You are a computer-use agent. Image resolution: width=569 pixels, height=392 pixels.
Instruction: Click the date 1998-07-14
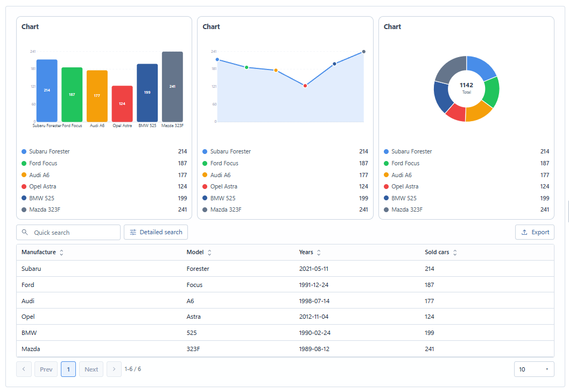(x=314, y=301)
